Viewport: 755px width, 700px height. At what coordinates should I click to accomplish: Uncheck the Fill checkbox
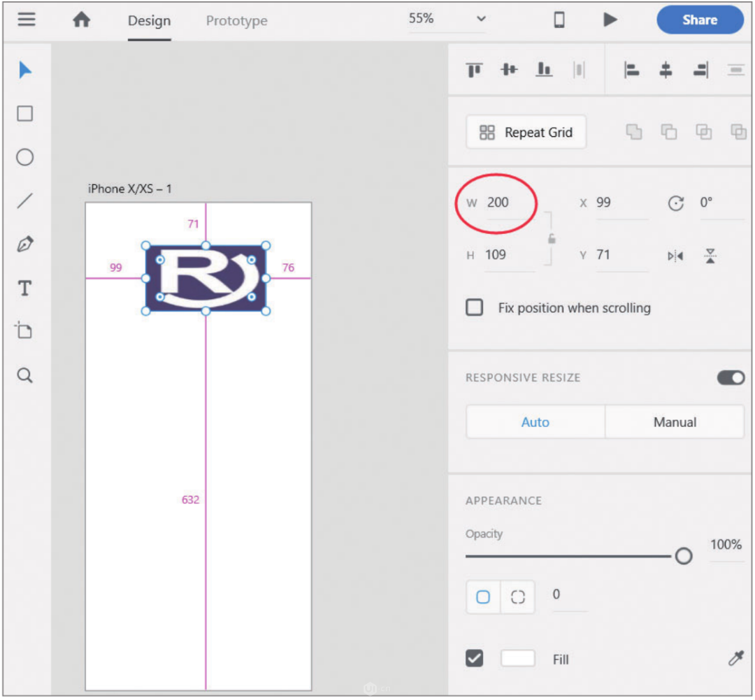(475, 658)
